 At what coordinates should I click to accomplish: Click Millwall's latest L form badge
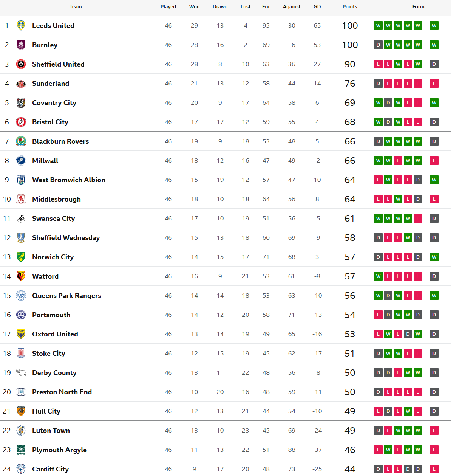434,161
